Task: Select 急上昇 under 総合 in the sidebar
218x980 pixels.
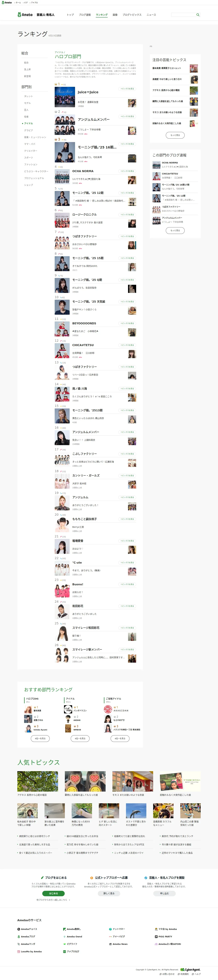Action: click(x=27, y=69)
